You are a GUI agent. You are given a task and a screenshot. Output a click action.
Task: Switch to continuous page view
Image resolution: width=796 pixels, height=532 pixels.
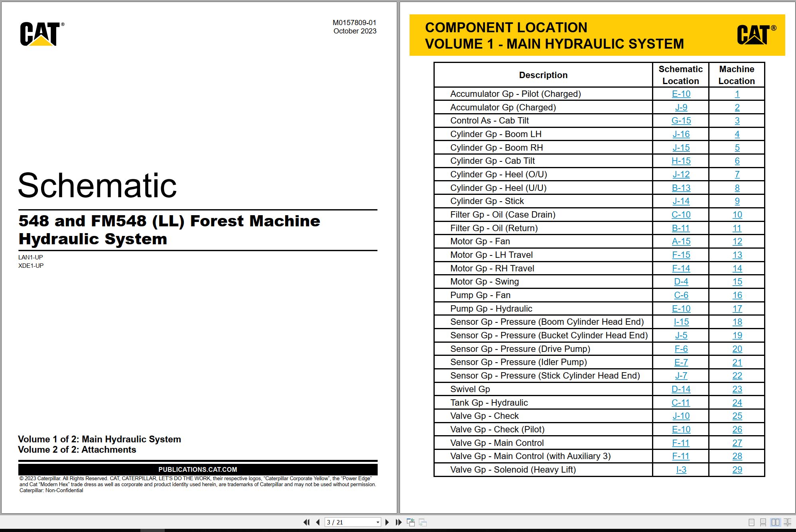tap(763, 522)
